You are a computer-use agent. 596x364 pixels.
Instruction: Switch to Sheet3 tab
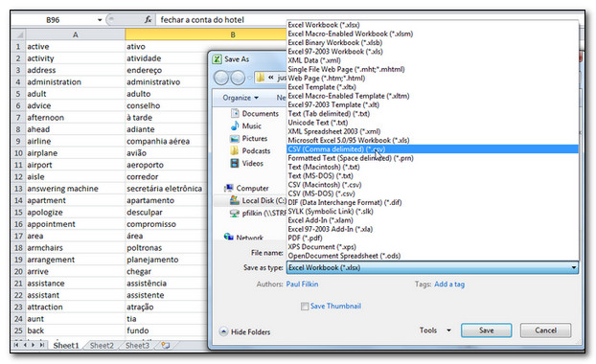tap(137, 345)
